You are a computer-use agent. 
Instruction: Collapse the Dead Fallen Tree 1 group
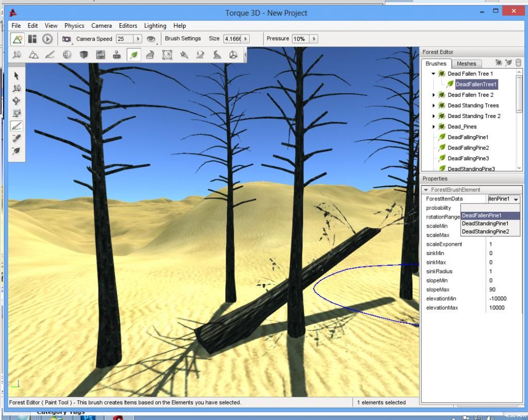[x=434, y=74]
